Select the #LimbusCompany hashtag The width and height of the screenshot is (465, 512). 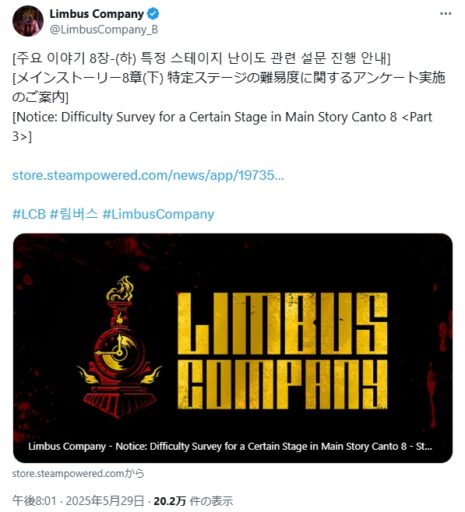[158, 214]
